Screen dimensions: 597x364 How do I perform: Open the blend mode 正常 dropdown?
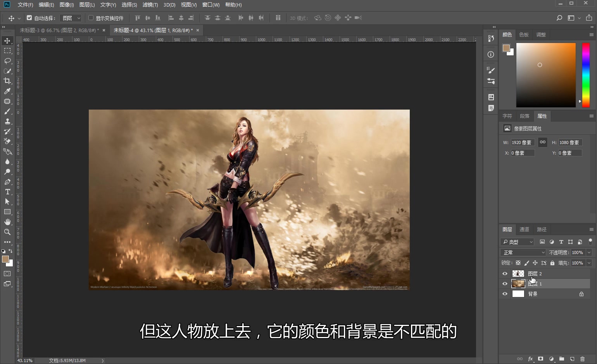523,252
